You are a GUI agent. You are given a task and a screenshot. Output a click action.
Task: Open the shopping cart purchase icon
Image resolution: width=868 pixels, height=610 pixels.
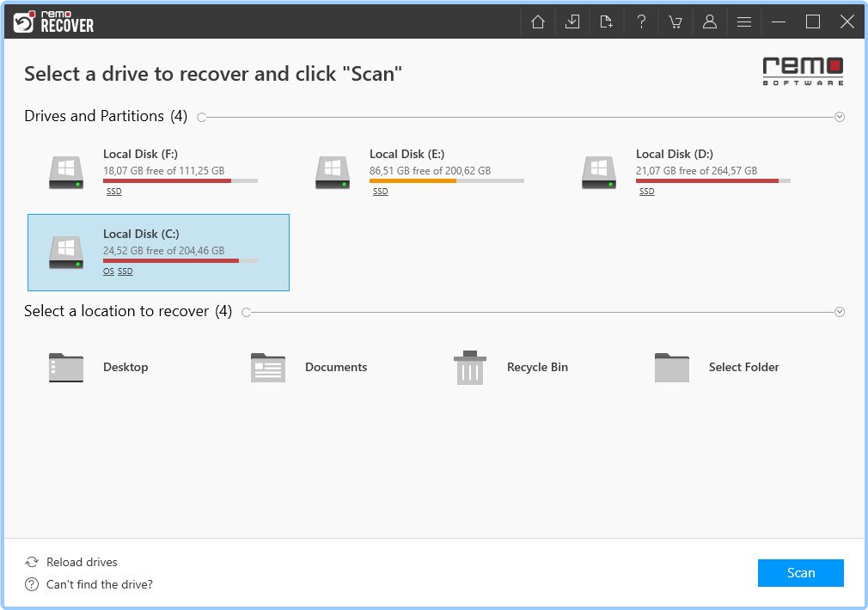coord(675,21)
